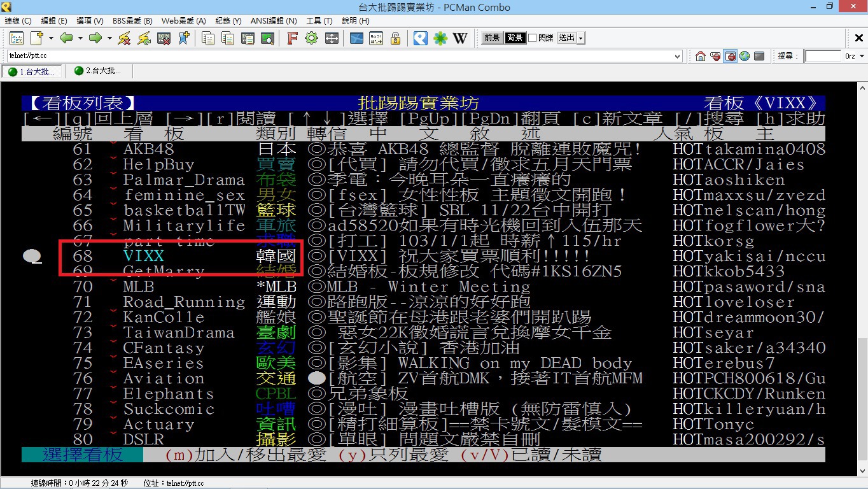868x489 pixels.
Task: Add to favorites with the bookmark plus icon
Action: (183, 38)
